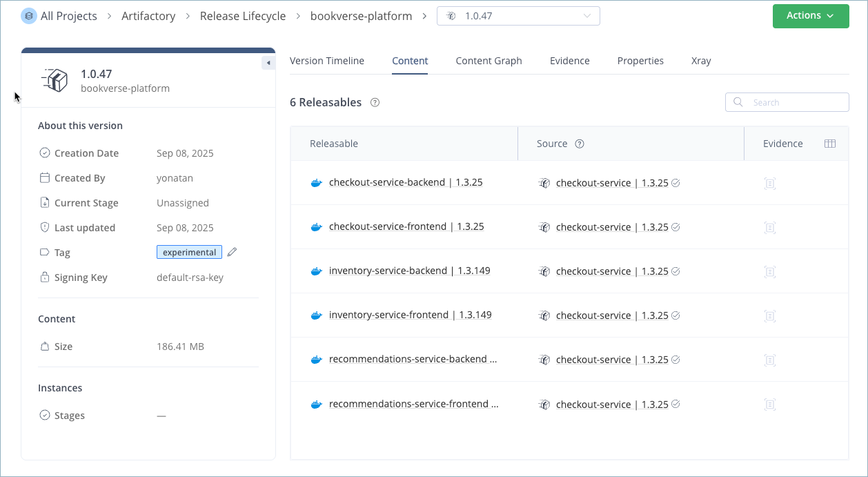The height and width of the screenshot is (477, 868).
Task: Open the Xray tab
Action: [x=701, y=61]
